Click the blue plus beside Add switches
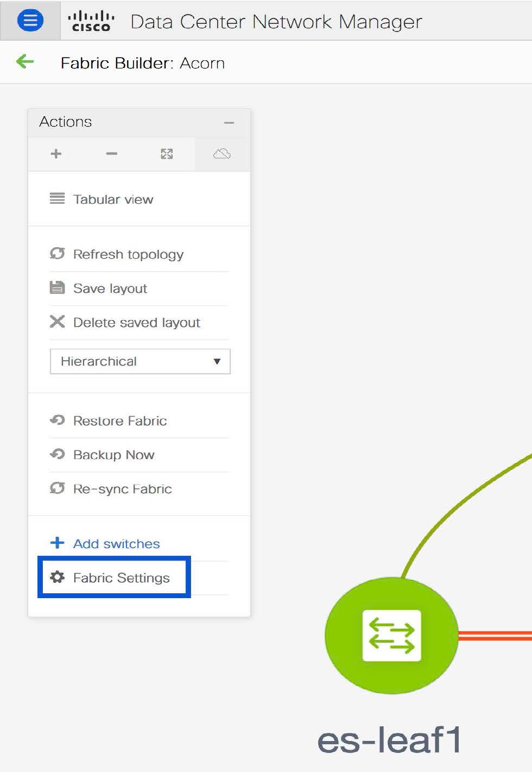Screen dimensions: 532x772 pyautogui.click(x=57, y=543)
